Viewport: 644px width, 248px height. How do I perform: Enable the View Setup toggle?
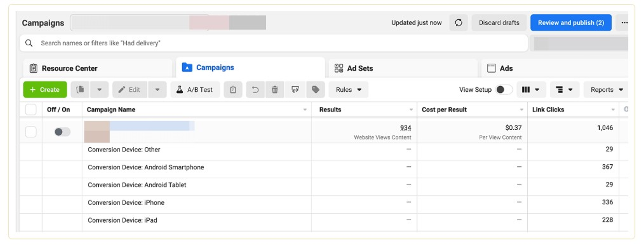[504, 90]
